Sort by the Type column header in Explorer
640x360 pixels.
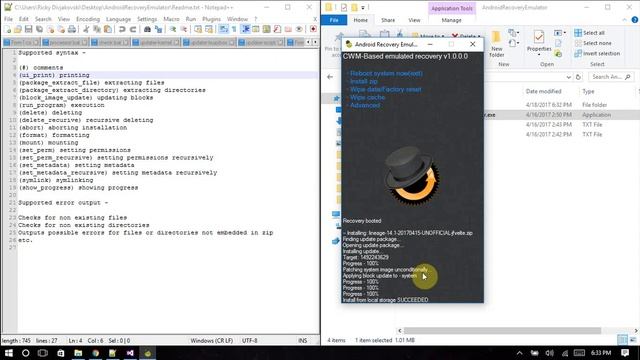[588, 91]
